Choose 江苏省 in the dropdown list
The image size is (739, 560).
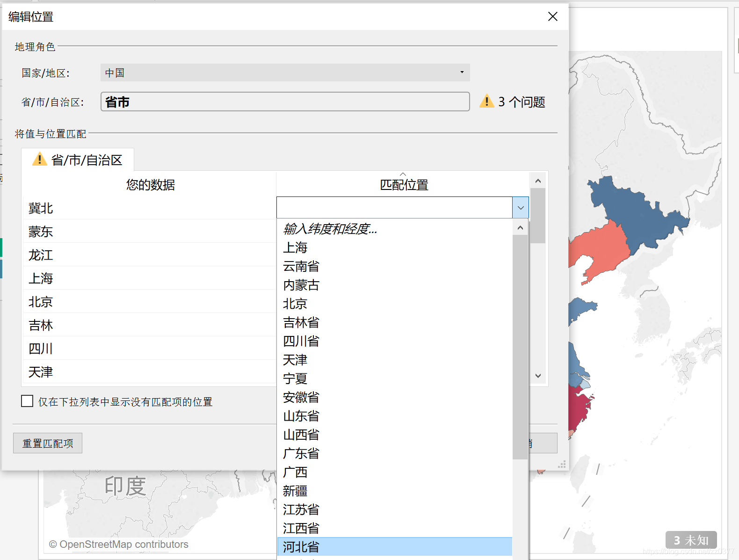pos(395,509)
